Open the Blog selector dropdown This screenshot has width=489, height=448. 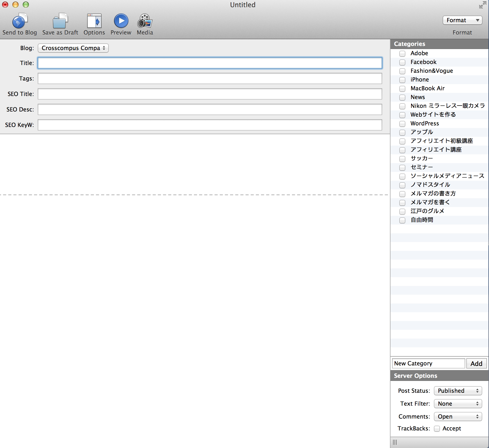[x=73, y=48]
